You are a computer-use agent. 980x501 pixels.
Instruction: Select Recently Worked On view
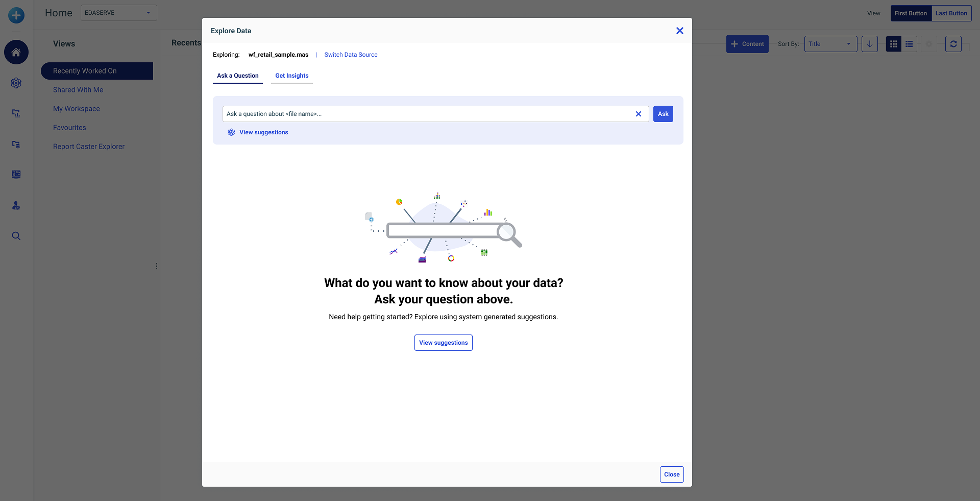97,71
